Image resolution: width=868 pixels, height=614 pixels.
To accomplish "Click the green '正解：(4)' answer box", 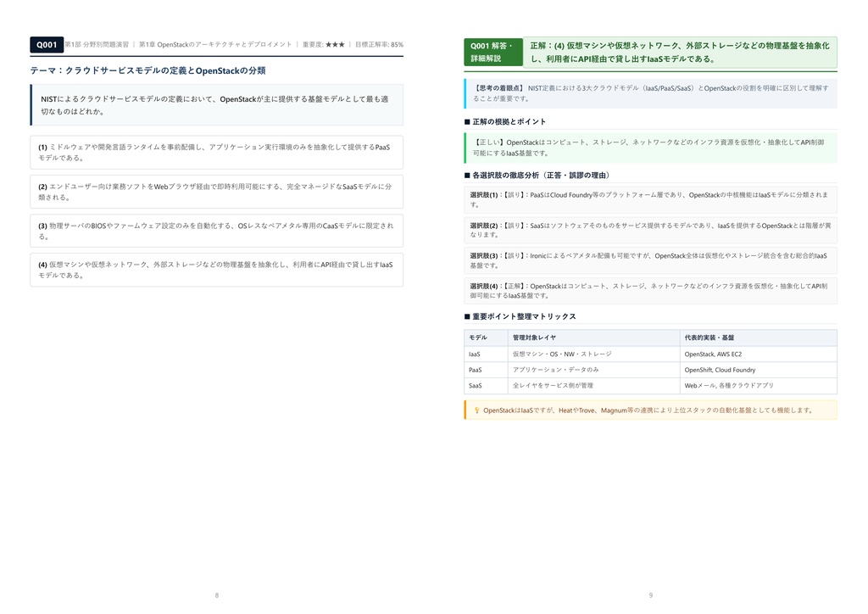I will tap(680, 52).
